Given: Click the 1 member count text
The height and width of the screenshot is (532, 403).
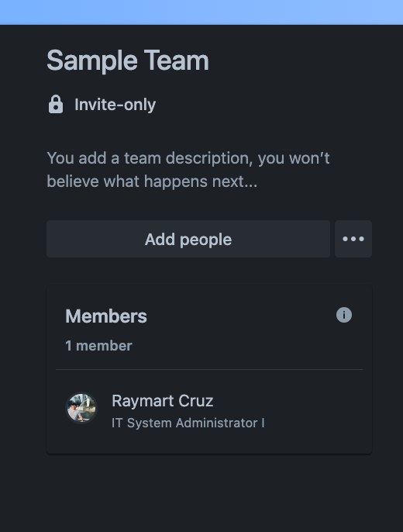Looking at the screenshot, I should (x=98, y=346).
